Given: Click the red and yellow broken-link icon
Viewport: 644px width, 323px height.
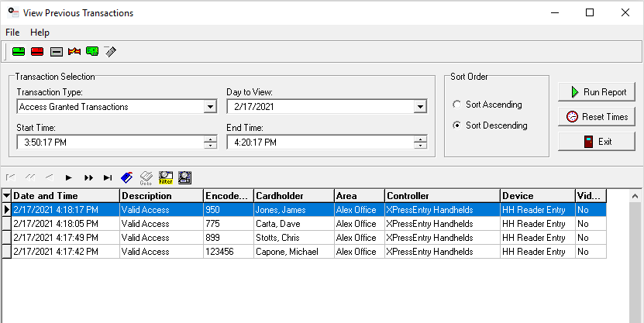Looking at the screenshot, I should (74, 52).
